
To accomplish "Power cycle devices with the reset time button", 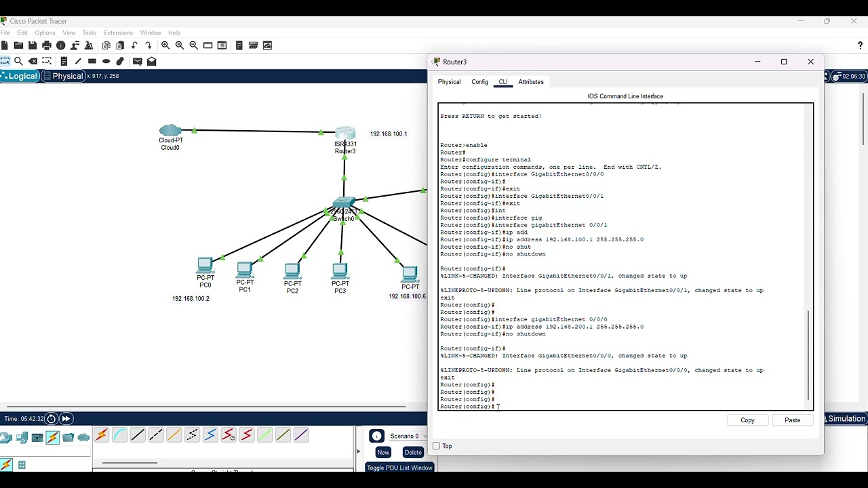I will (52, 419).
